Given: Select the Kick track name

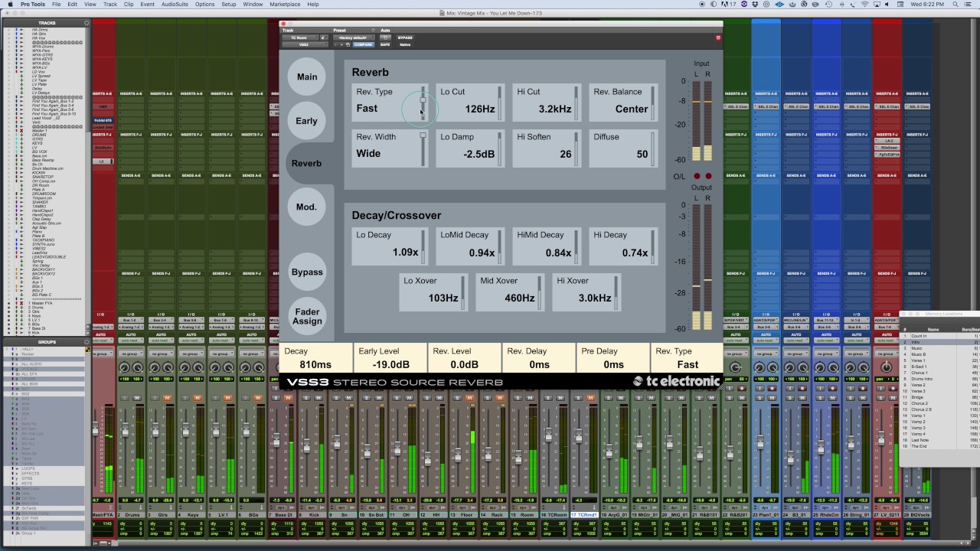Looking at the screenshot, I should 314,515.
